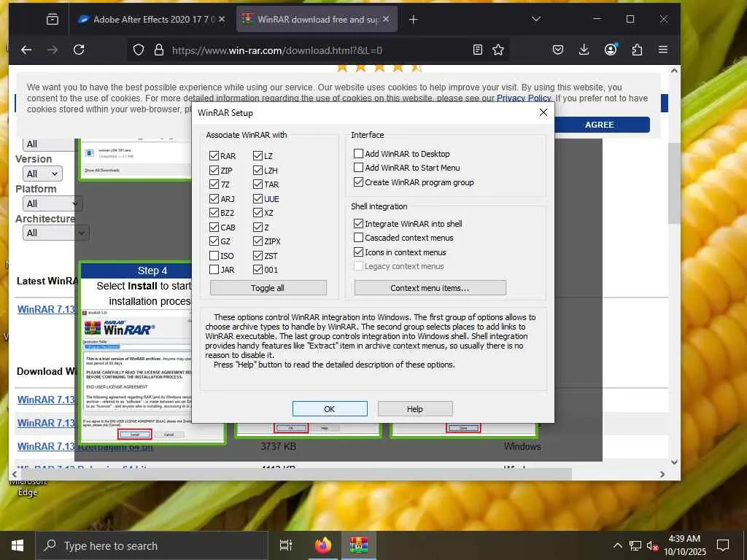
Task: Uncheck Integrate WinRAR into shell
Action: pos(358,223)
